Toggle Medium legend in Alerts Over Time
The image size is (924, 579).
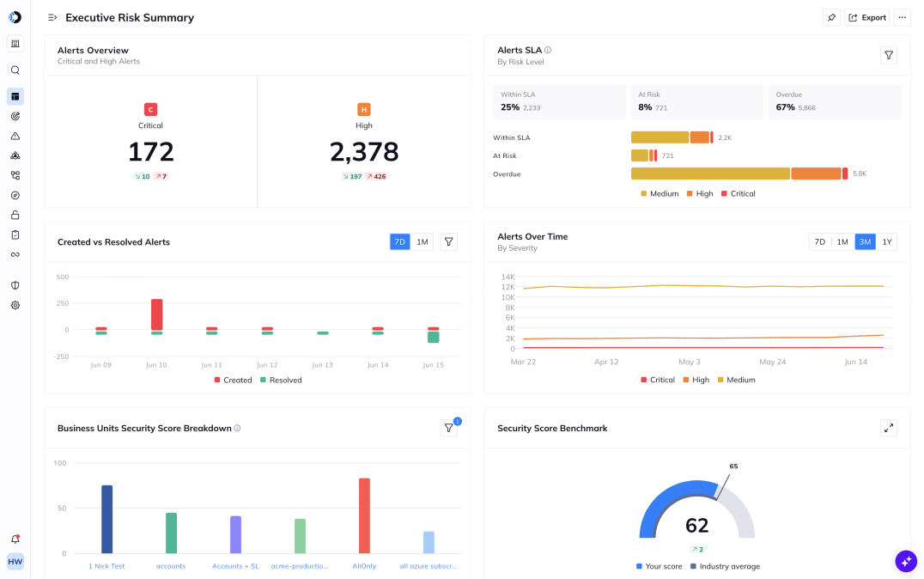click(737, 380)
